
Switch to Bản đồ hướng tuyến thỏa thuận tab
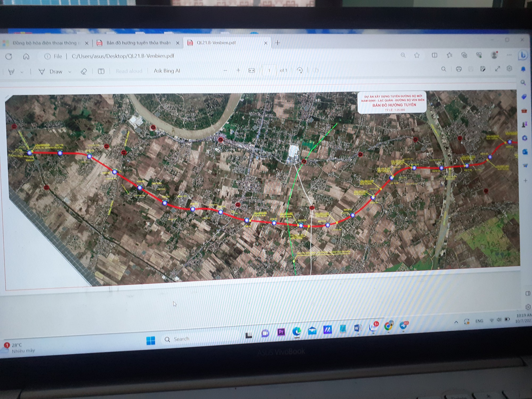click(x=138, y=43)
